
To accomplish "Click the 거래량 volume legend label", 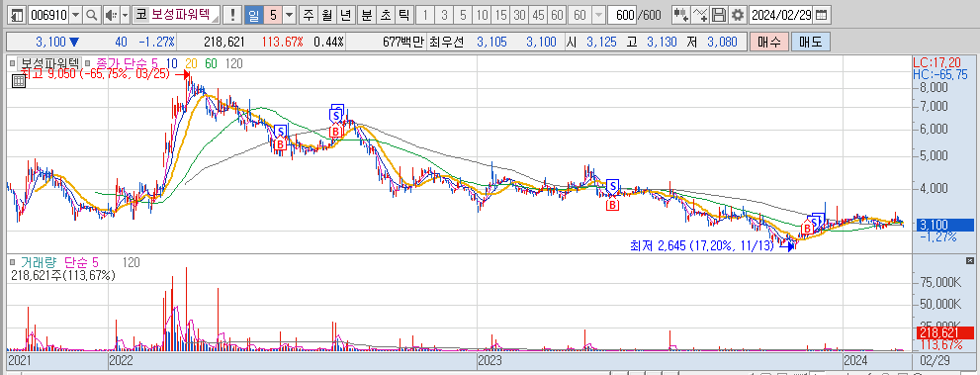I will click(39, 262).
